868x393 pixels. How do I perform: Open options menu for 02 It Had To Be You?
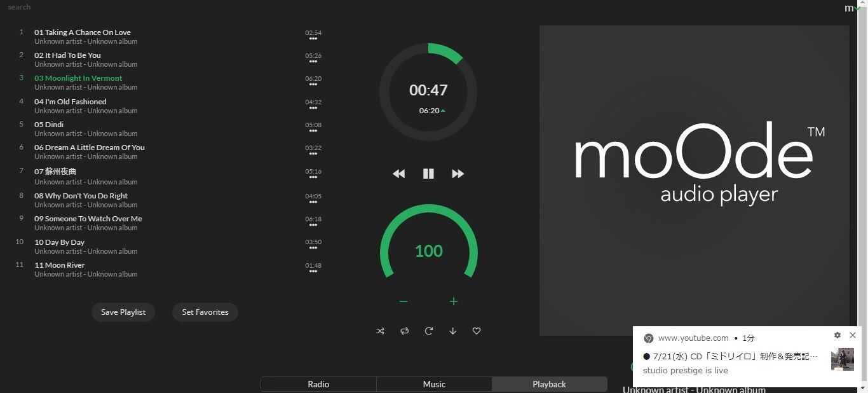click(x=313, y=62)
